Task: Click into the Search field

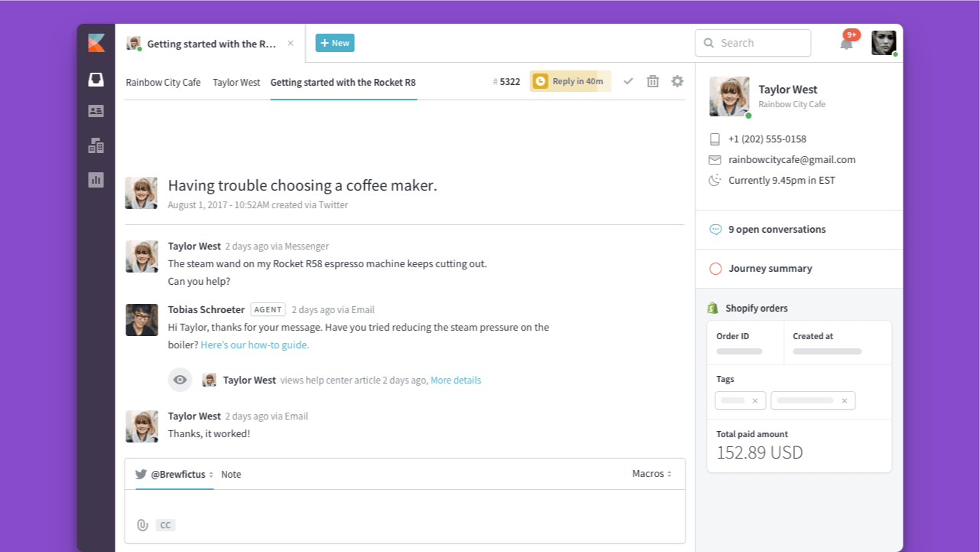Action: point(753,43)
